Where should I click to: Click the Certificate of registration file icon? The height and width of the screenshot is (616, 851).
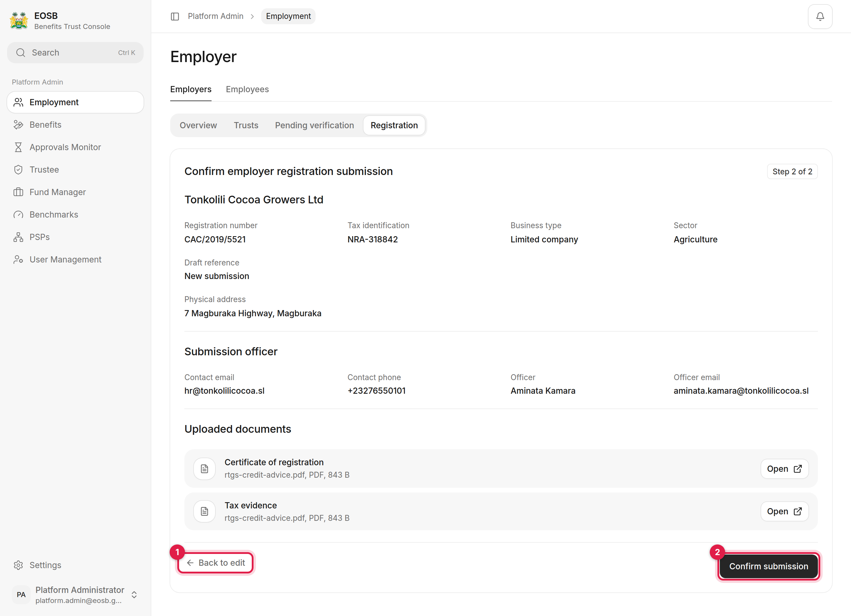pos(204,469)
